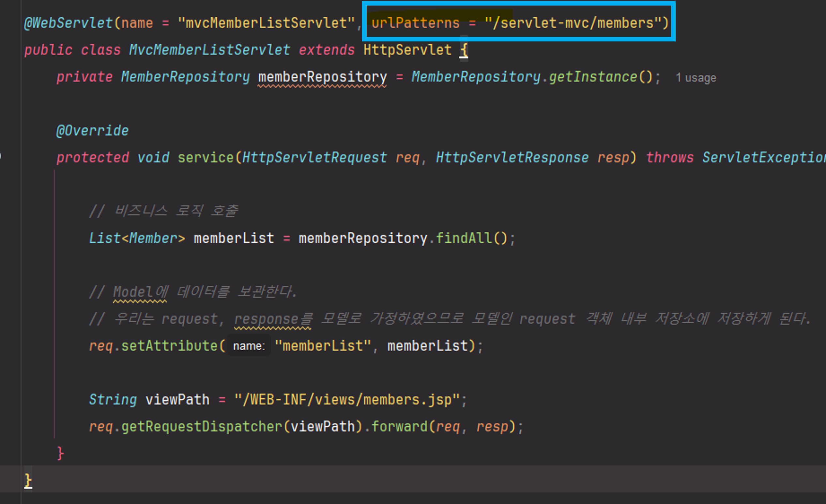Click the getRequestDispatcher method call
Screen dimensions: 826x504
(x=202, y=427)
